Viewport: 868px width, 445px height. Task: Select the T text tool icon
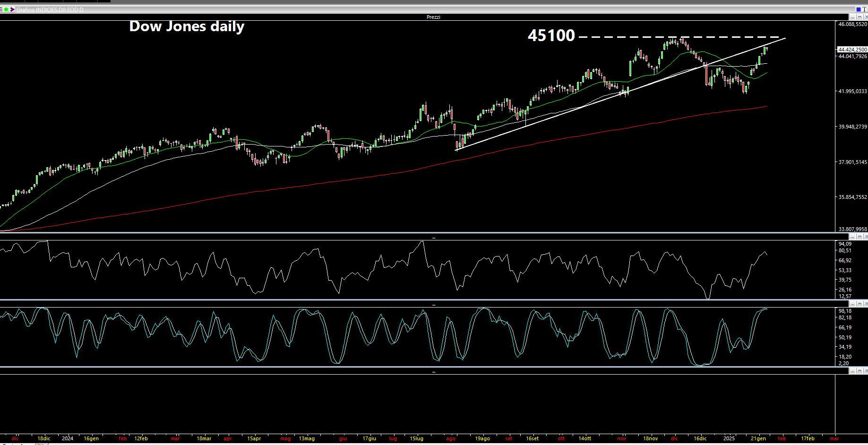pyautogui.click(x=864, y=9)
